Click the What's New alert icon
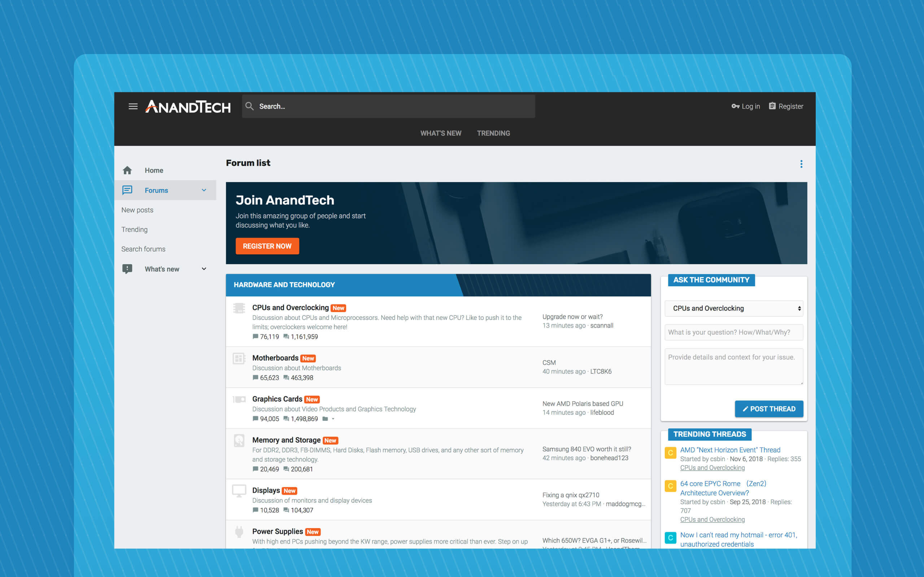This screenshot has height=577, width=924. (126, 269)
